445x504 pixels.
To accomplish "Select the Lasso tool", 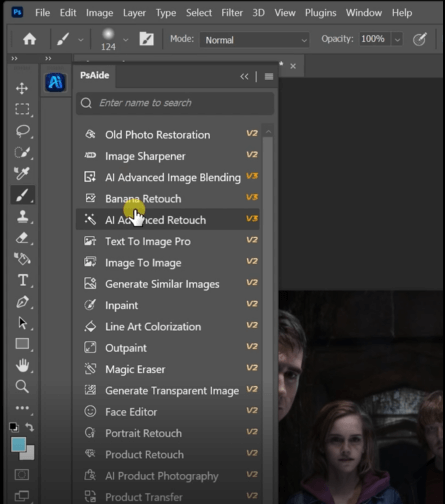I will tap(22, 131).
